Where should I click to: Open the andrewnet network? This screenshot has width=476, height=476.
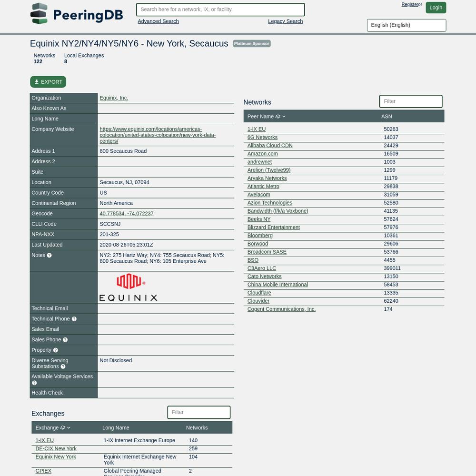[x=259, y=162]
